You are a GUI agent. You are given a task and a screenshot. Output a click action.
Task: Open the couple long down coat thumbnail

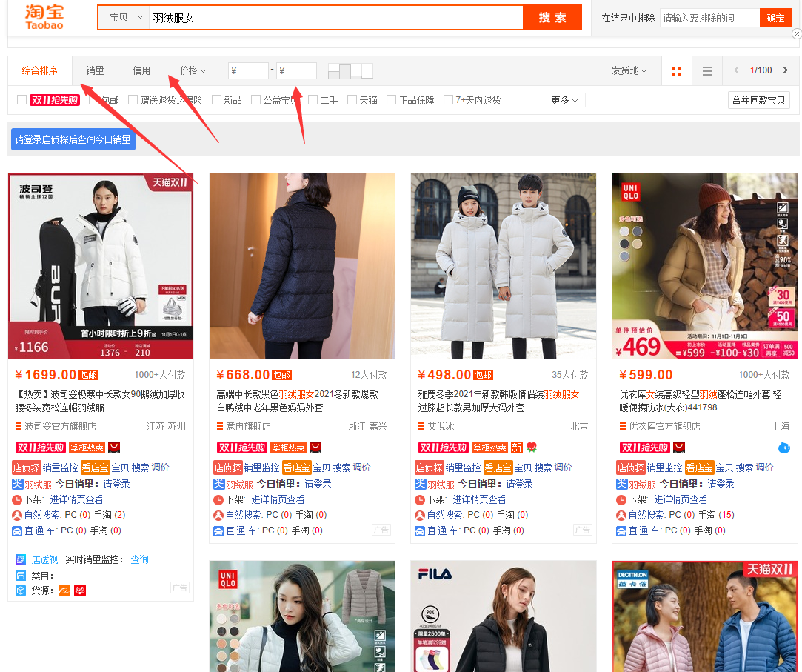504,266
